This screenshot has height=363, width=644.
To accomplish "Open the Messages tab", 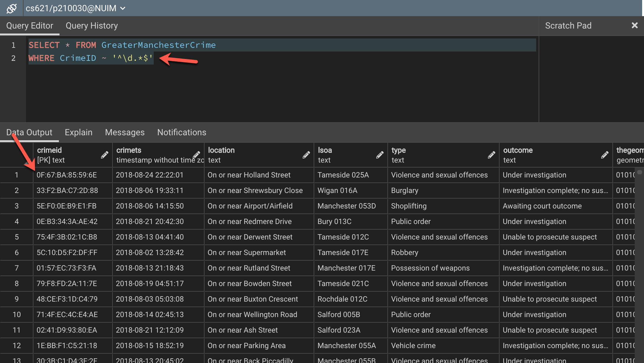I will pos(125,132).
